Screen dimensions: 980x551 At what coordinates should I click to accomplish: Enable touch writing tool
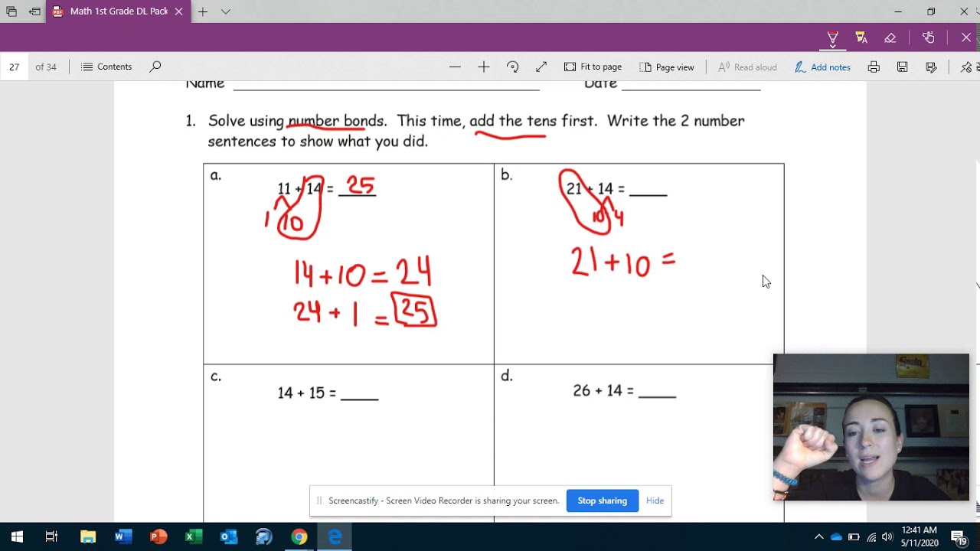pyautogui.click(x=929, y=37)
